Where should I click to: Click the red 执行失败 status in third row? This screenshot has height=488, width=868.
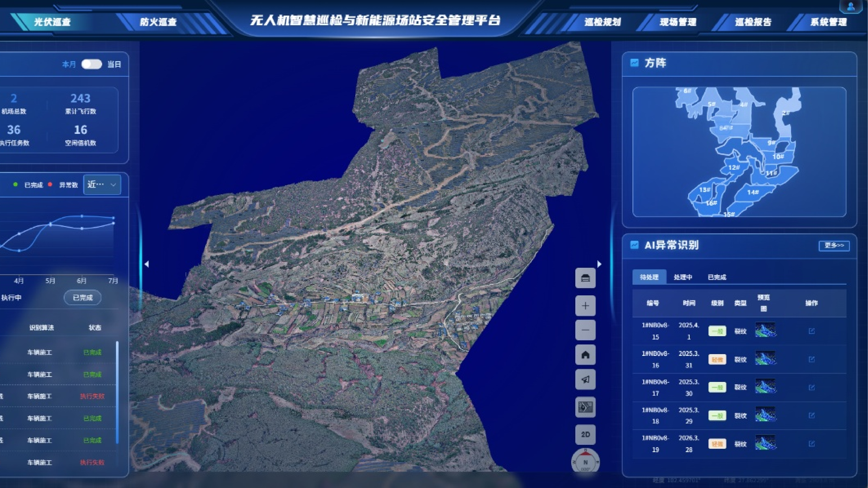pos(92,396)
